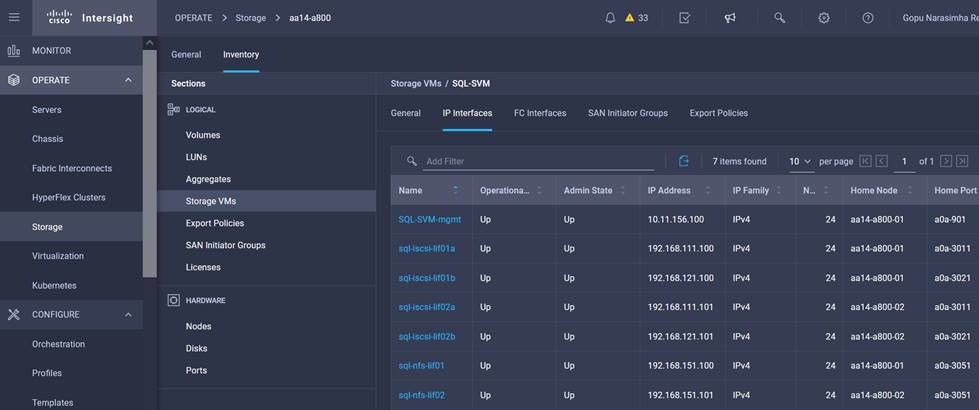Viewport: 979px width, 410px height.
Task: Select Disks in the Hardware section
Action: (197, 348)
